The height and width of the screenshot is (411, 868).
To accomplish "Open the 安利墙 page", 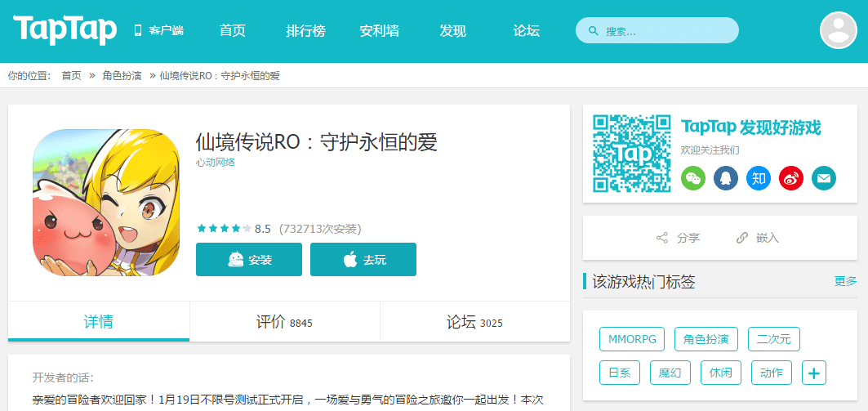I will click(x=379, y=31).
